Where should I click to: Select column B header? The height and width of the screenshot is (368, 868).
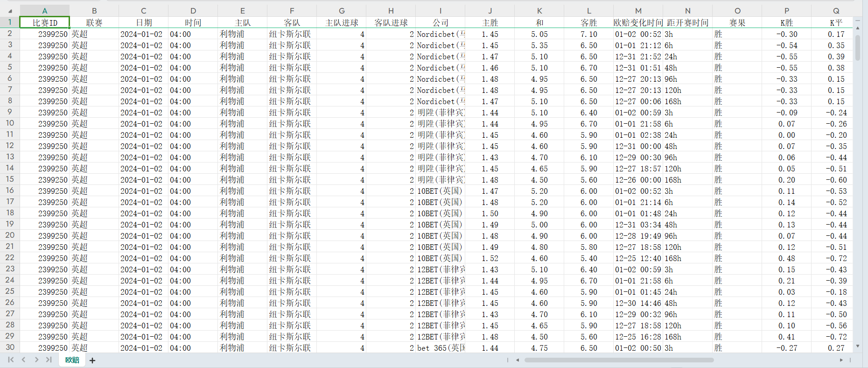[x=94, y=11]
